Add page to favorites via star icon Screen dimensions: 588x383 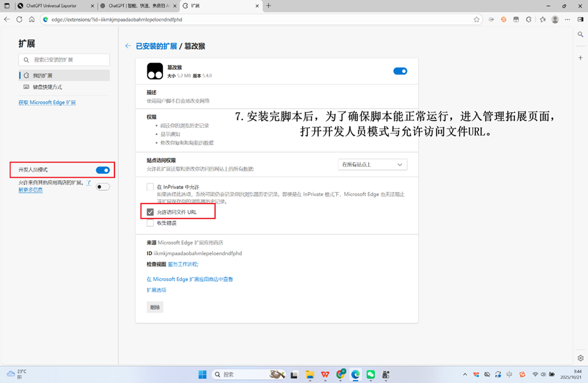[477, 20]
